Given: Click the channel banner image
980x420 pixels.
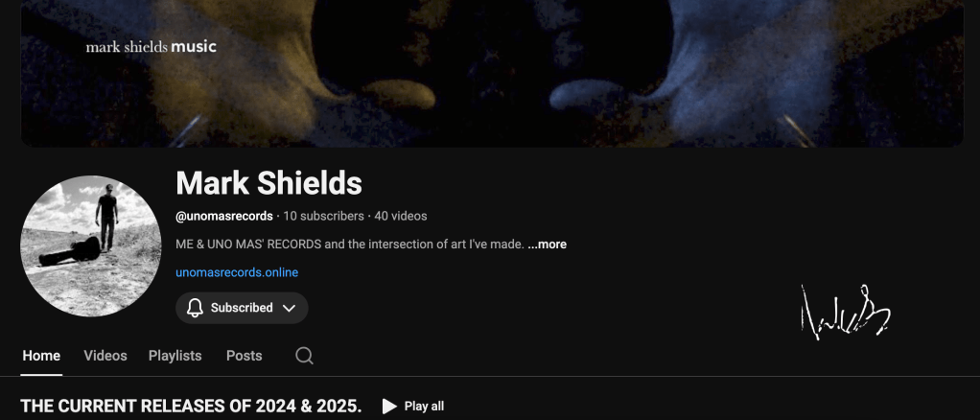Looking at the screenshot, I should tap(493, 73).
